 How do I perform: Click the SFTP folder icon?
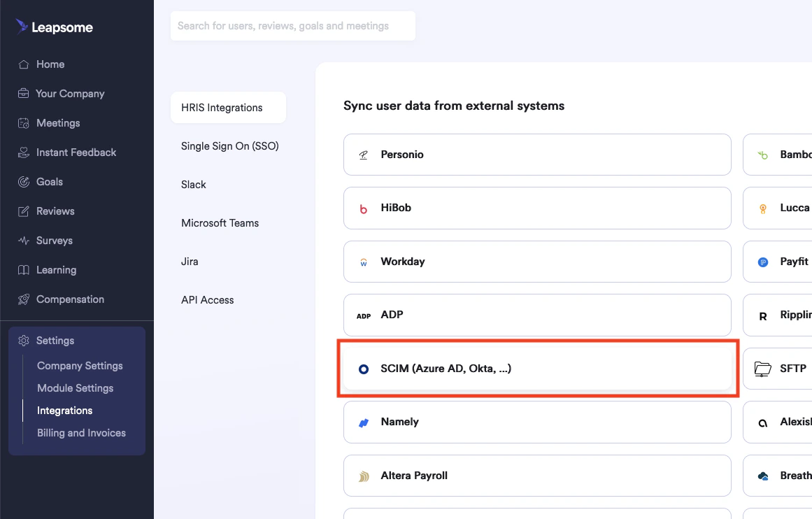[x=763, y=369]
